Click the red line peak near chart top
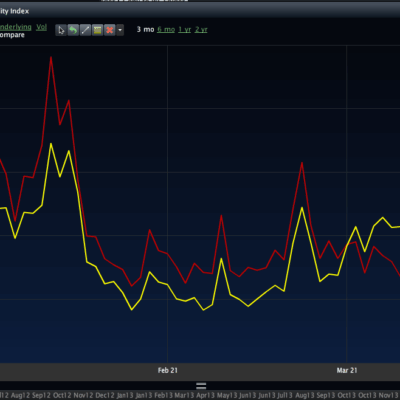Viewport: 400px width, 400px height. tap(51, 58)
